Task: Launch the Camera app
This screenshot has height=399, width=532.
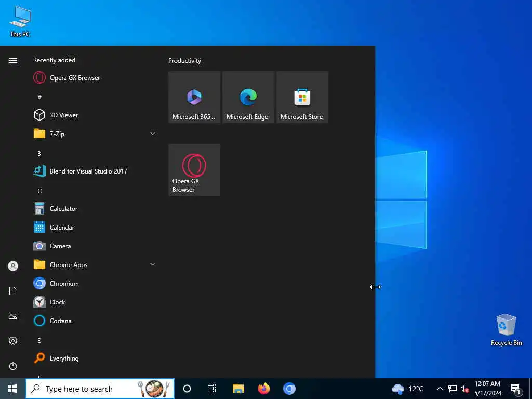Action: (95, 246)
